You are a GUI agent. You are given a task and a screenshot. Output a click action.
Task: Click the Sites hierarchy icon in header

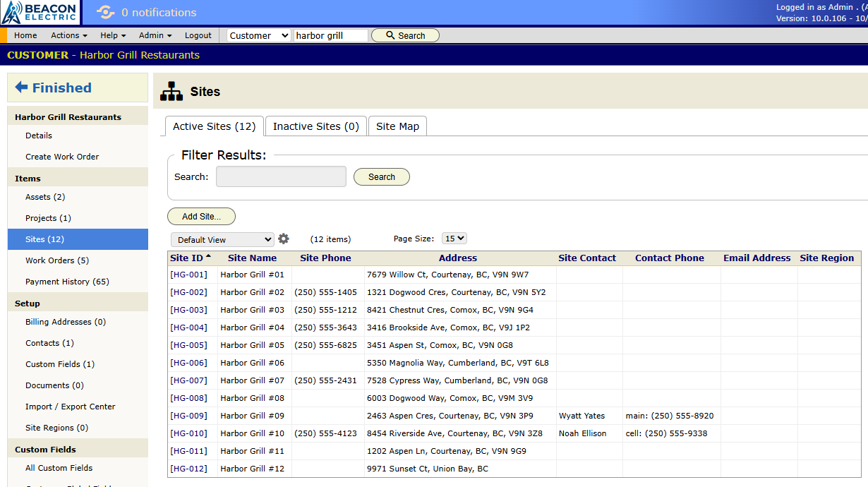(171, 91)
